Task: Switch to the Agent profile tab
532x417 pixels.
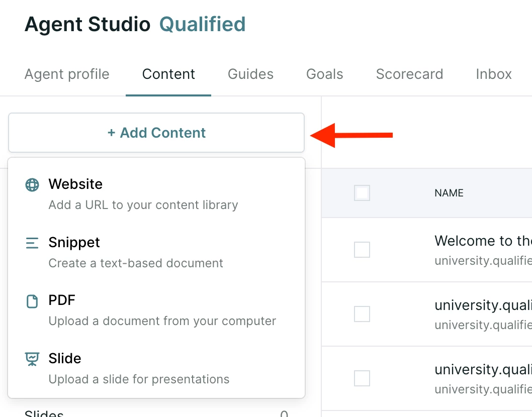Action: click(67, 74)
